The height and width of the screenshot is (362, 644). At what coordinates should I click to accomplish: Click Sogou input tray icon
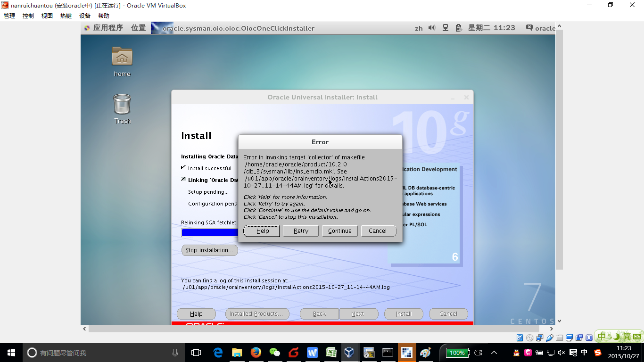click(598, 353)
